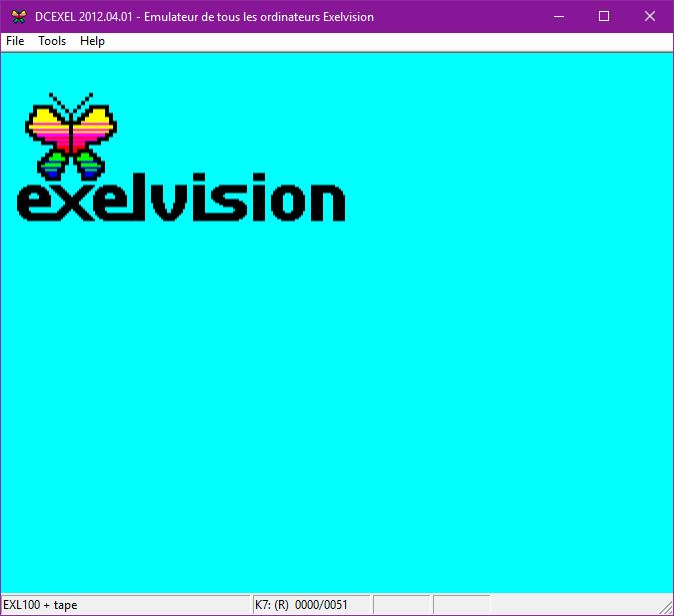The width and height of the screenshot is (674, 616).
Task: Click the rainbow butterfly on emulator screen
Action: (x=71, y=136)
